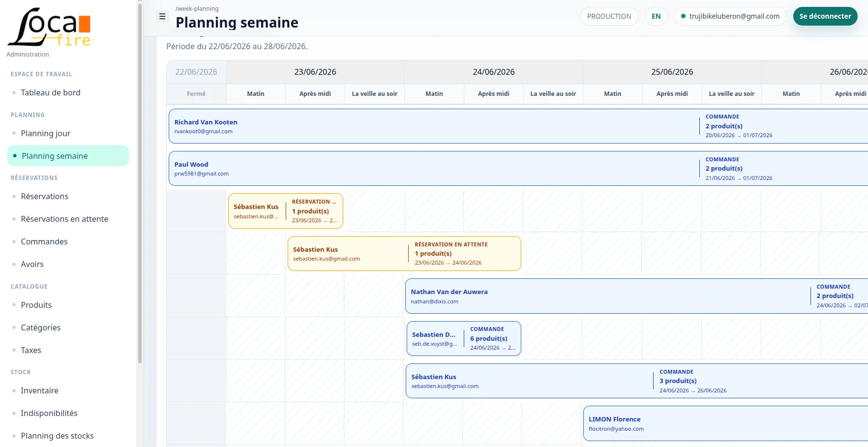Click Après midi header under 24/06/2026

click(x=494, y=94)
